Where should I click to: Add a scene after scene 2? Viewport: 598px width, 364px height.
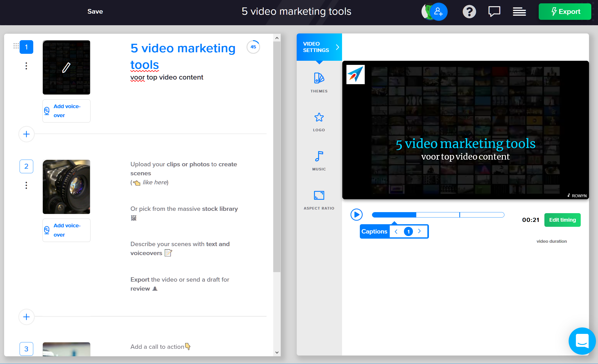[x=27, y=317]
